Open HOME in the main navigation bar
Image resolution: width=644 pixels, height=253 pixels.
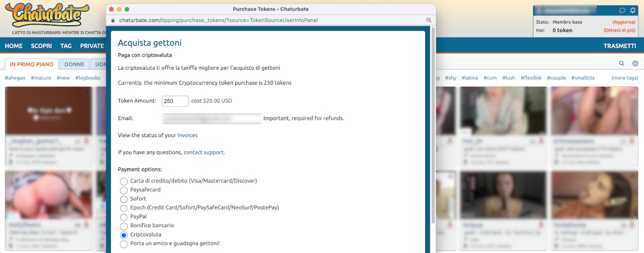click(13, 46)
